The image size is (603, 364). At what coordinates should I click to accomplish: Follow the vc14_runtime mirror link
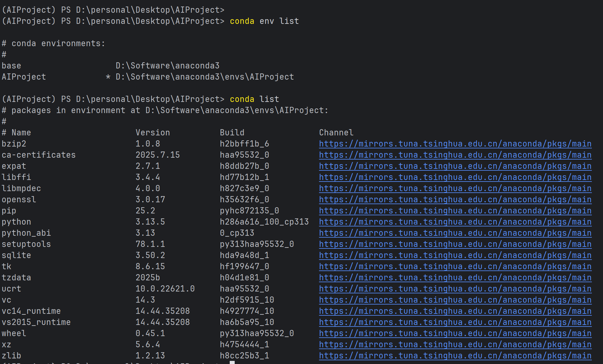455,311
